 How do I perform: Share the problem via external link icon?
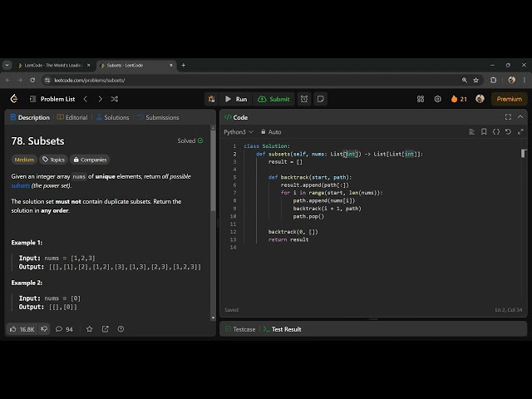(106, 329)
